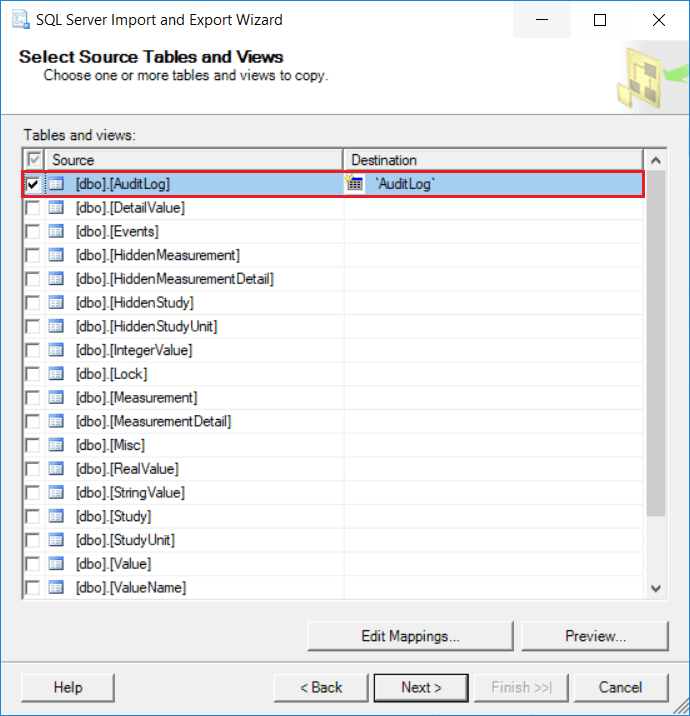
Task: Click the wizard icon in the title bar
Action: (x=21, y=20)
